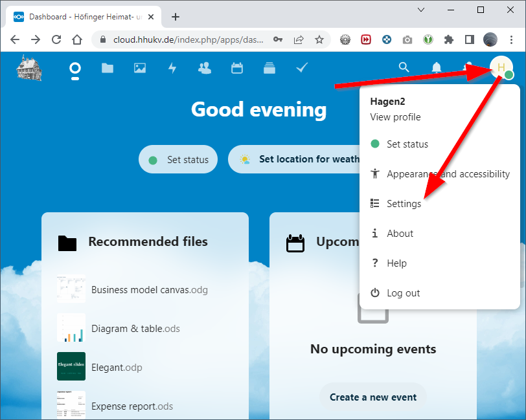Viewport: 526px width, 420px height.
Task: Go back in browser history
Action: point(15,39)
